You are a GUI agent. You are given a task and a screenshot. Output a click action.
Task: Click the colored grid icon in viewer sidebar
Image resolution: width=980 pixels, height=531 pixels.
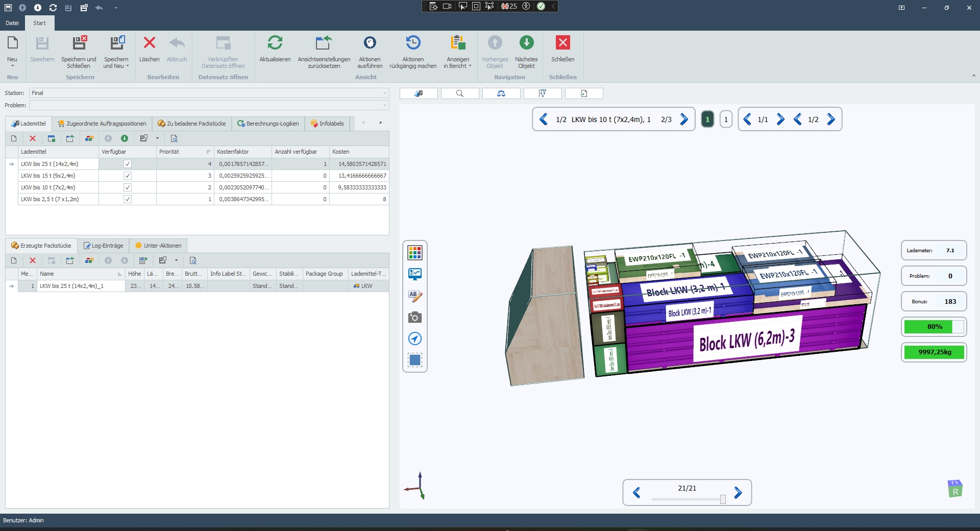coord(414,253)
